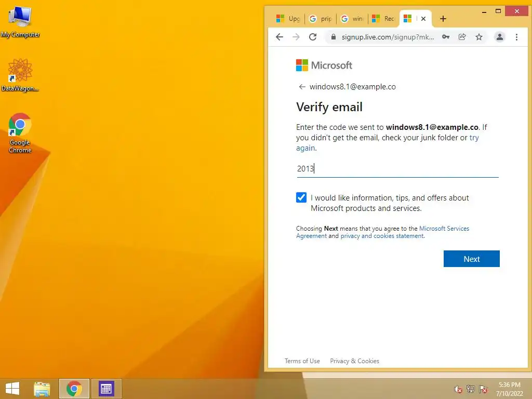This screenshot has width=532, height=399.
Task: Open a new tab with plus button
Action: pyautogui.click(x=443, y=19)
